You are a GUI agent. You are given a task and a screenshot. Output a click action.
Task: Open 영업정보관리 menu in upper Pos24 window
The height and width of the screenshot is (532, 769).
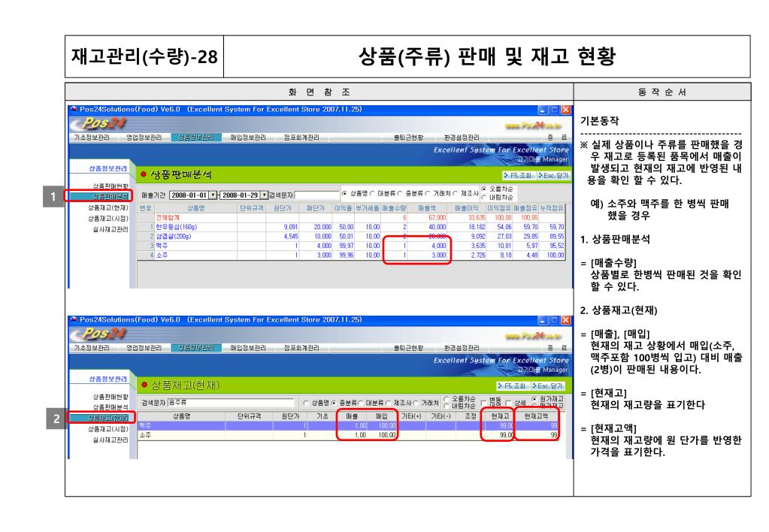point(144,138)
